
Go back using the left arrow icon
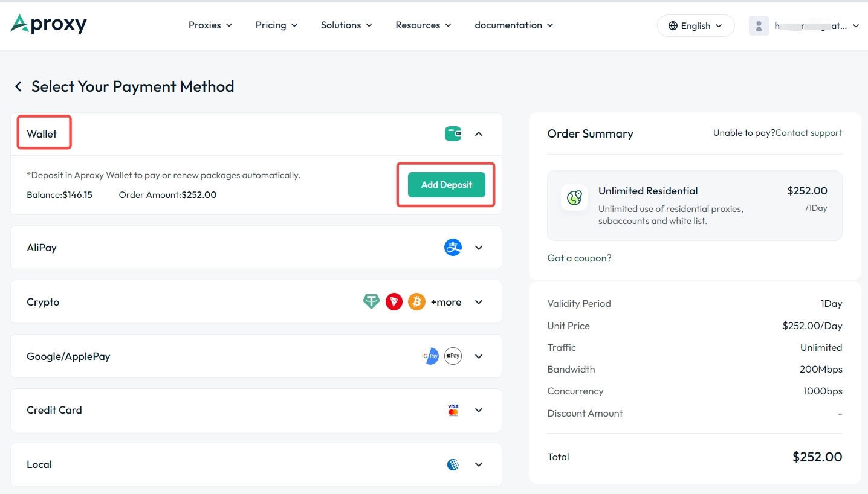click(x=18, y=86)
